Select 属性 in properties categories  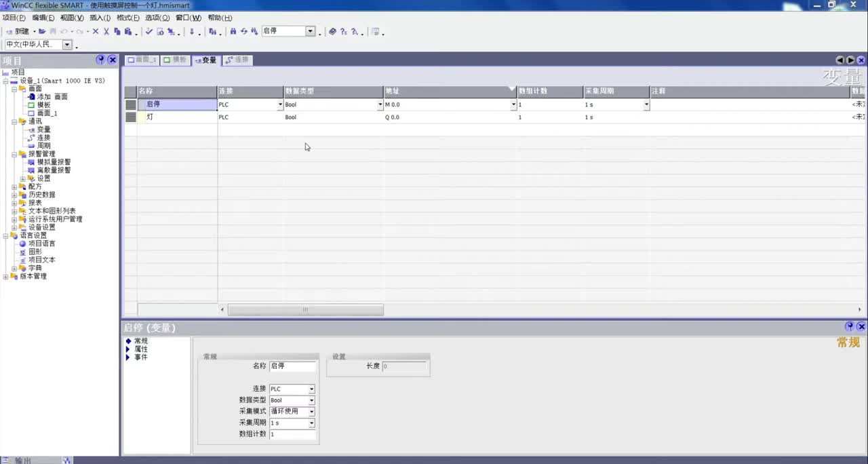tap(141, 349)
